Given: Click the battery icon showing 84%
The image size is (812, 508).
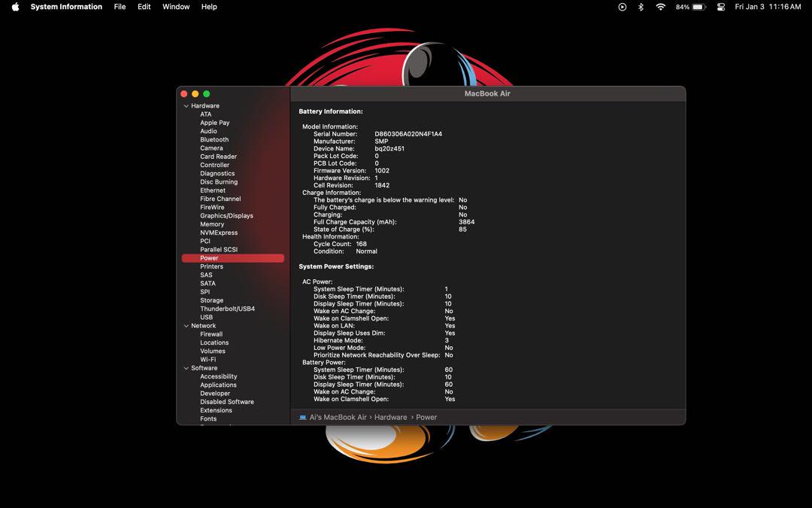Looking at the screenshot, I should (698, 7).
